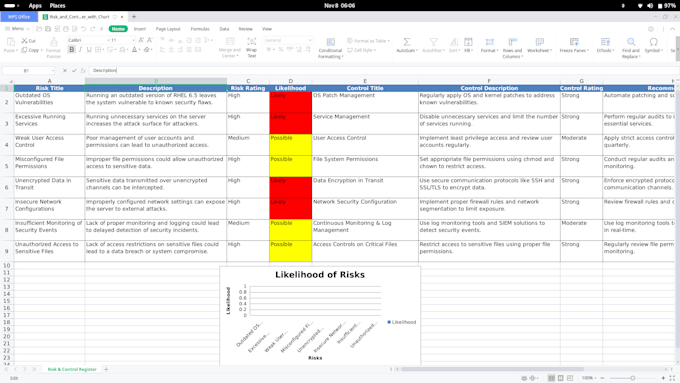Click the Format Painter tool
680x383 pixels.
click(x=53, y=48)
